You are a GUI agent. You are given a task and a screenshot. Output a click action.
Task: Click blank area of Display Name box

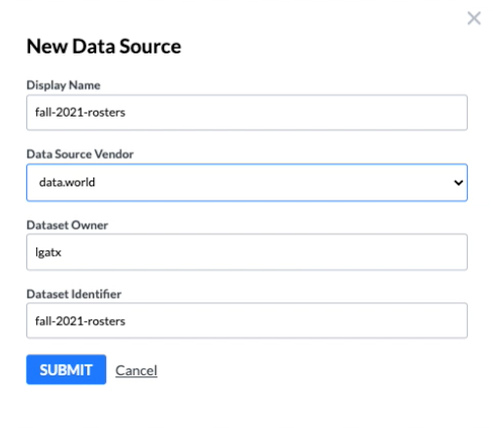tap(297, 112)
